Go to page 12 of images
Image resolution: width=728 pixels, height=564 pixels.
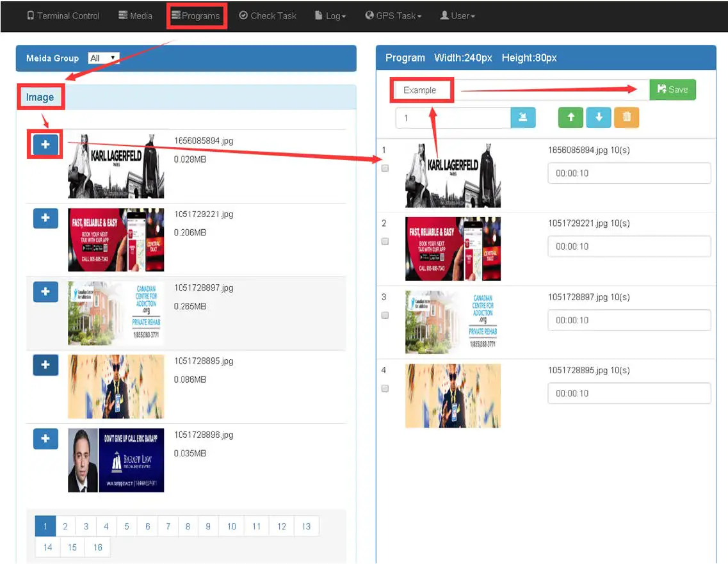[x=281, y=526]
